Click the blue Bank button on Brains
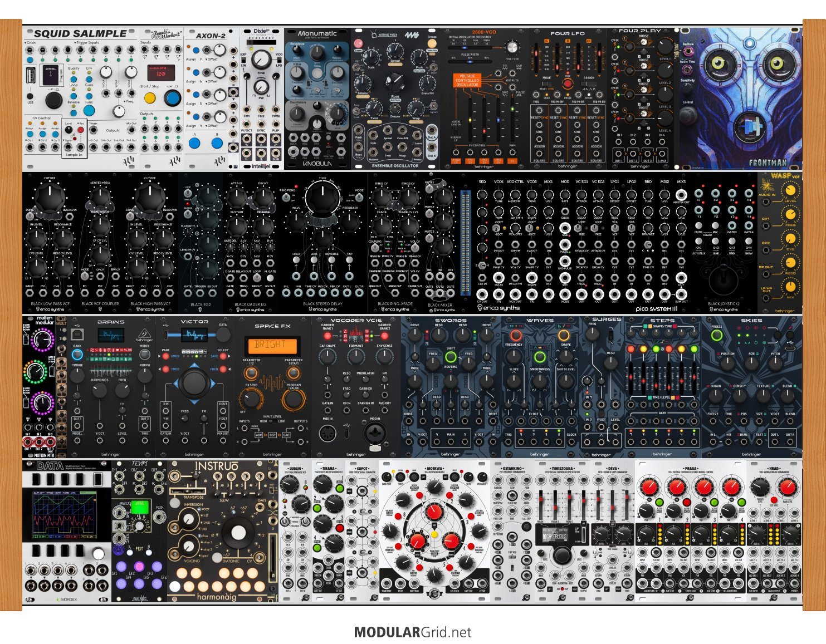This screenshot has width=826, height=644. 77,354
